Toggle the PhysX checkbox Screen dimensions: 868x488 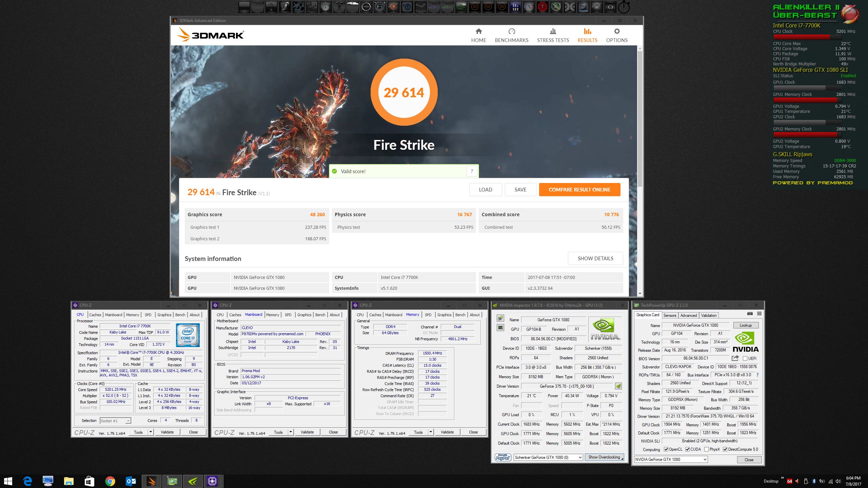(706, 449)
